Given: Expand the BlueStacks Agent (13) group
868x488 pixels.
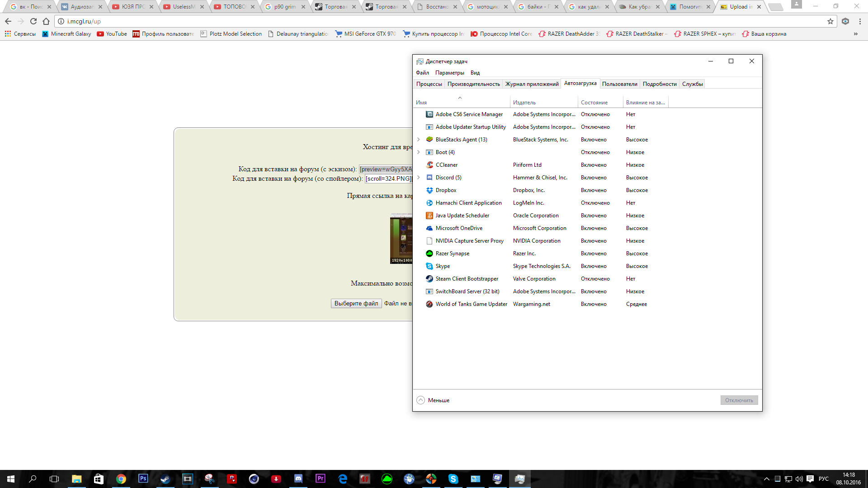Looking at the screenshot, I should tap(419, 140).
